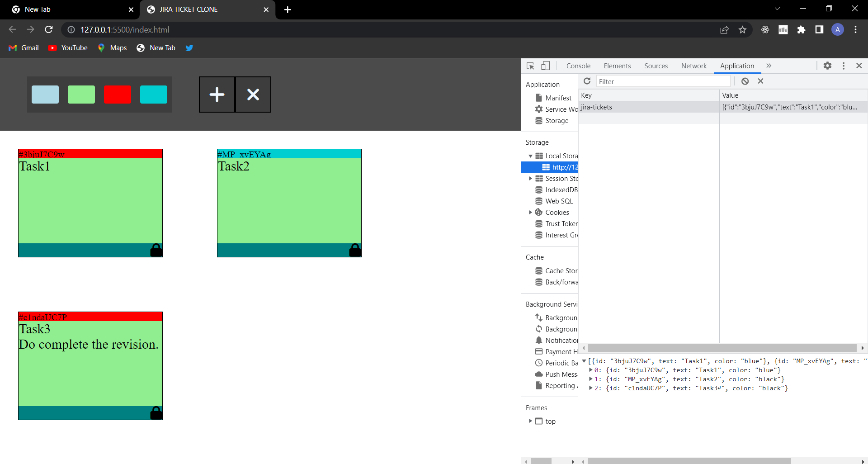Open DevTools settings gear
868x464 pixels.
827,66
